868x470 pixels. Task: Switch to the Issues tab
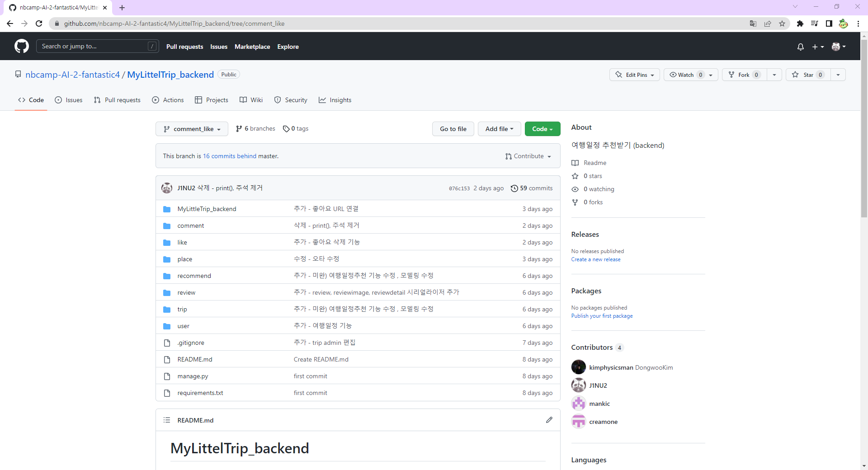tap(69, 100)
